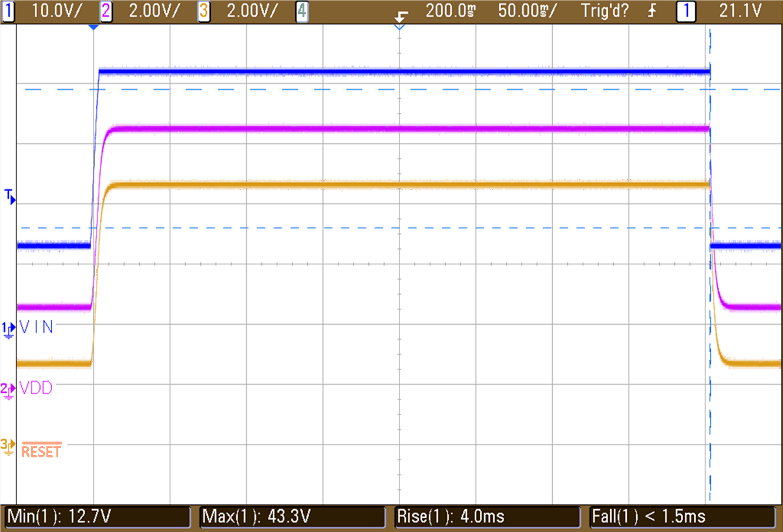Adjust the 21.1V trigger level readout
Viewport: 783px width, 532px height.
point(741,11)
